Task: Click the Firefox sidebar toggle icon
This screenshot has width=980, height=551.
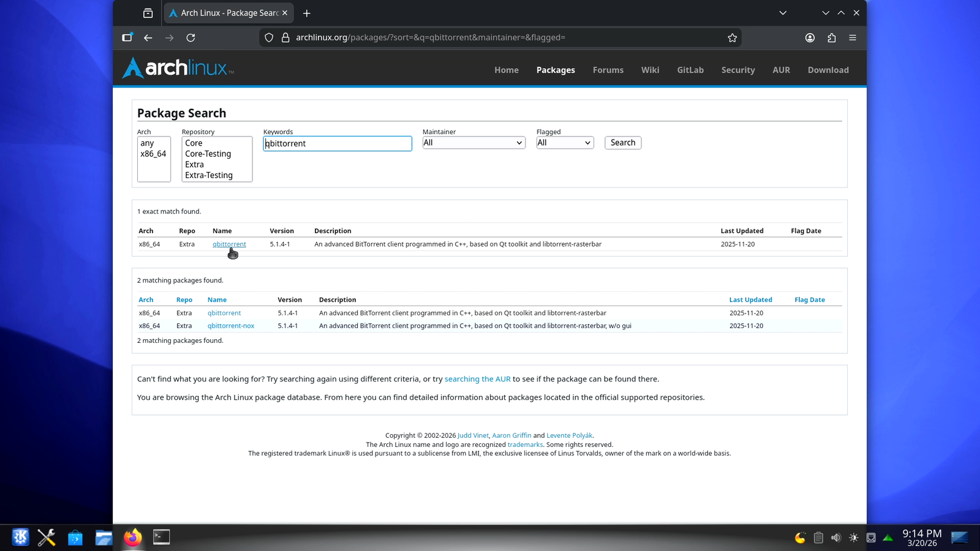Action: point(127,37)
